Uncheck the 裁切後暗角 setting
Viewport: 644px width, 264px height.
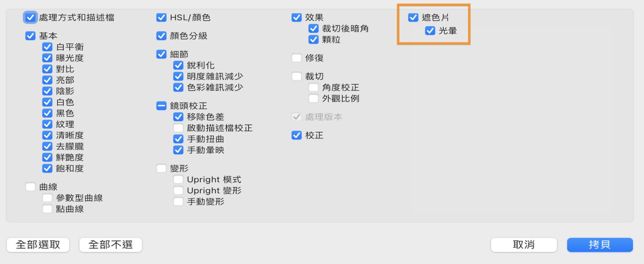[313, 29]
